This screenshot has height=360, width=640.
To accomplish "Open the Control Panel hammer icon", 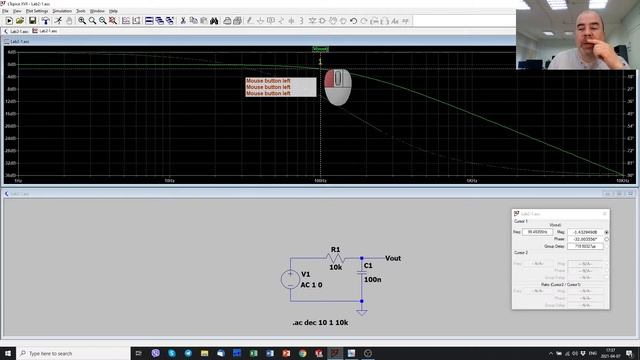I will pos(45,20).
